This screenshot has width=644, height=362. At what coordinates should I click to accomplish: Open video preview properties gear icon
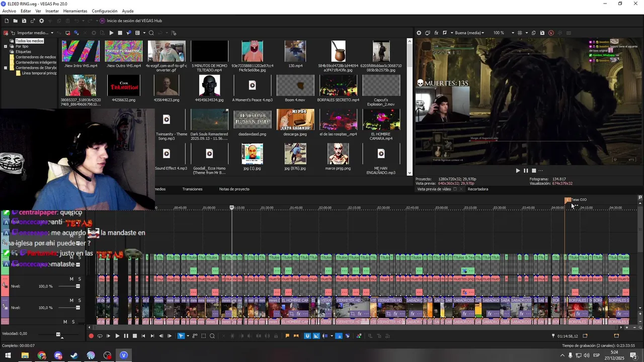point(419,33)
